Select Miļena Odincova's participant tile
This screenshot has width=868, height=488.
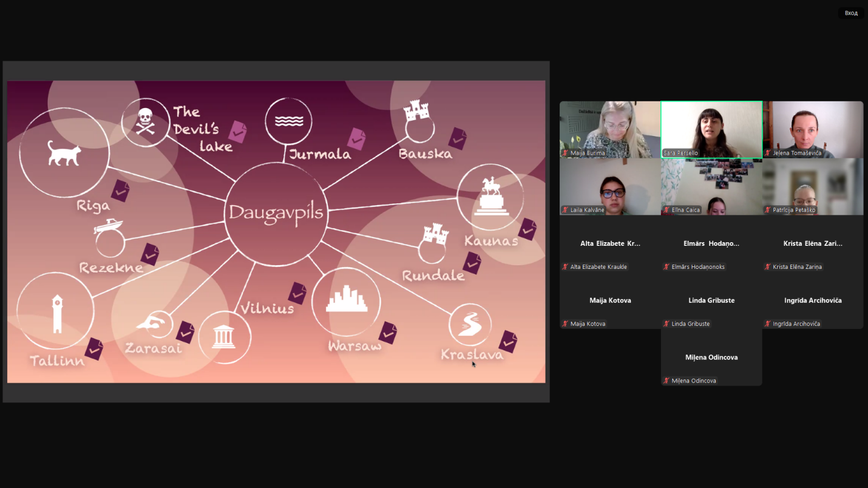pos(711,358)
